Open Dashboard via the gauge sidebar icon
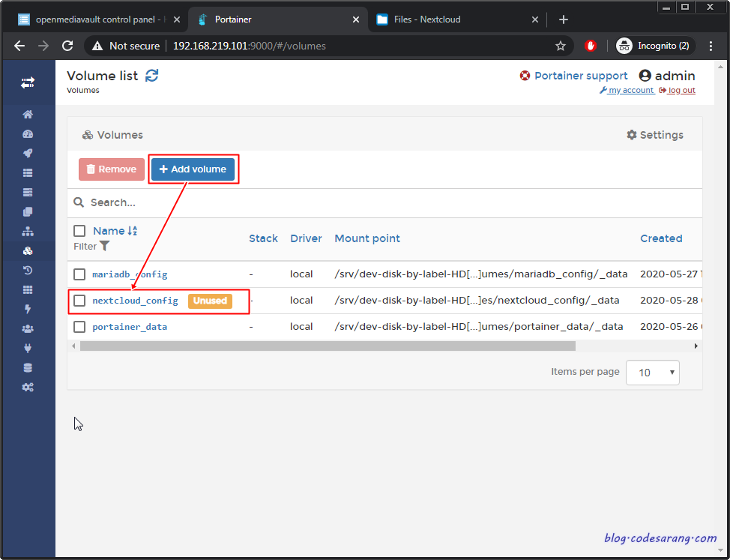 28,134
